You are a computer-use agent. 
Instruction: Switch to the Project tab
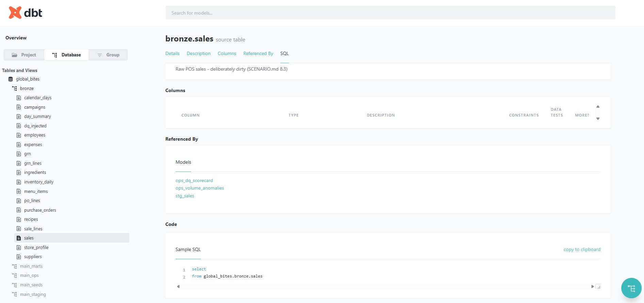[24, 55]
